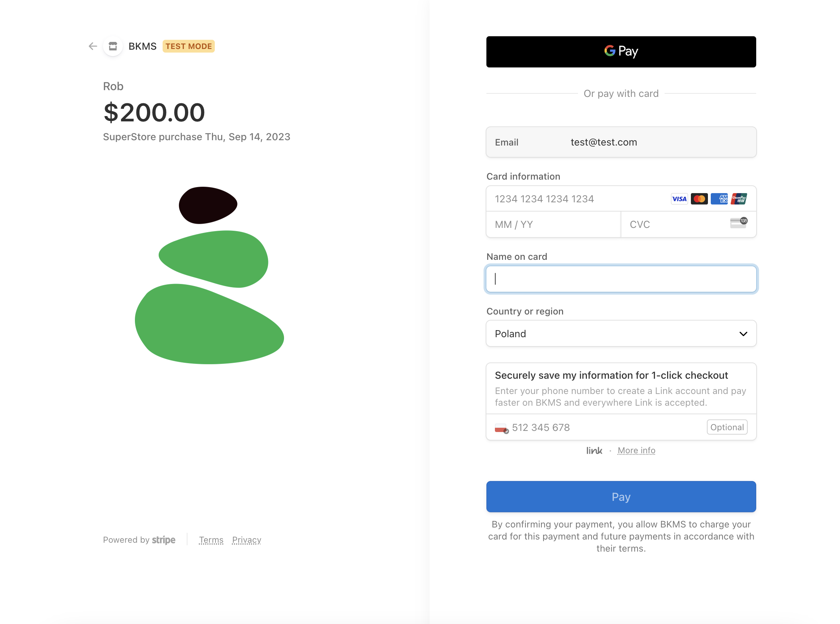
Task: Click the Mastercard logo
Action: pos(699,199)
